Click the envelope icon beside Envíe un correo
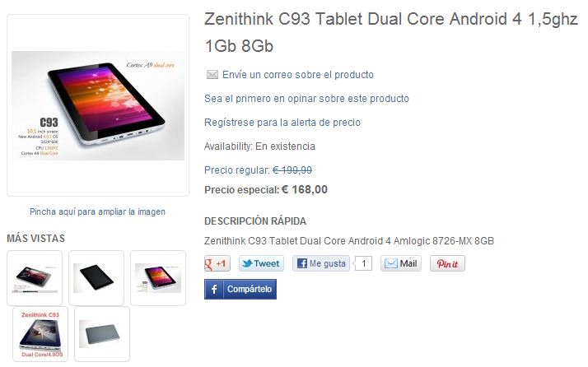588x367 pixels. [x=212, y=75]
